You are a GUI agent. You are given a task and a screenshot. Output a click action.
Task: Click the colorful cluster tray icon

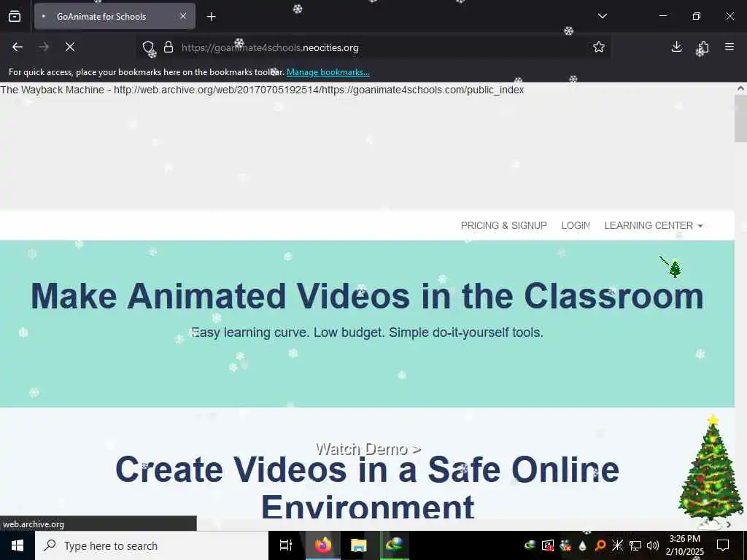(x=565, y=545)
